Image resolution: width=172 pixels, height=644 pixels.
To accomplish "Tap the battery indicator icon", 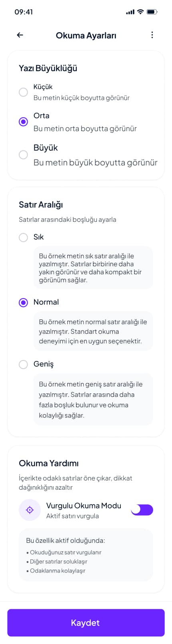I will (152, 12).
